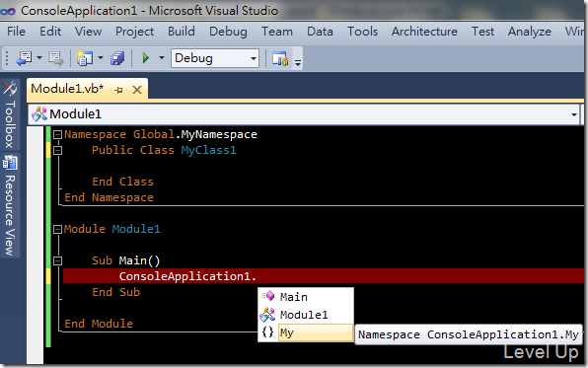This screenshot has width=588, height=368.
Task: Click the End Namespace line
Action: [x=110, y=197]
